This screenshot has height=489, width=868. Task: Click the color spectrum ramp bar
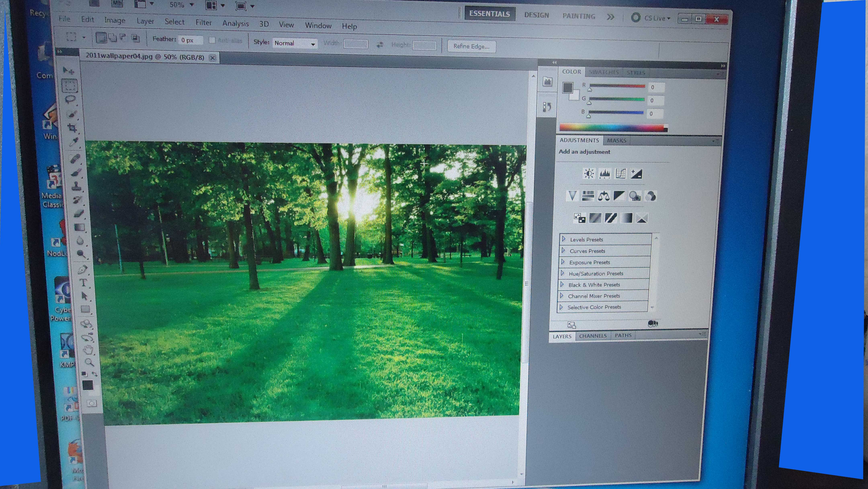[612, 127]
